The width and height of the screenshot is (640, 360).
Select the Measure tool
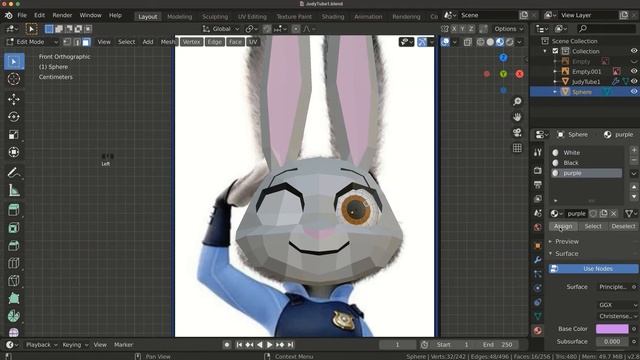14,190
